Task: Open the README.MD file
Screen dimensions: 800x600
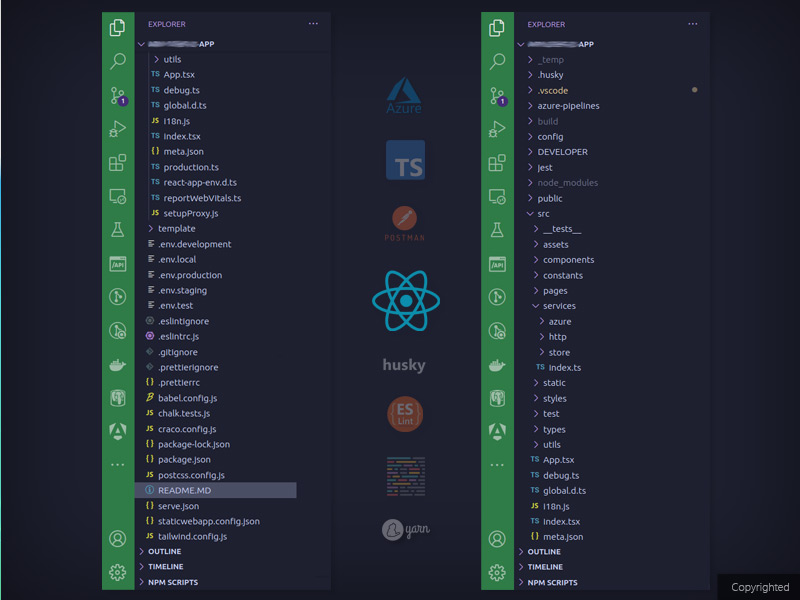Action: pyautogui.click(x=184, y=490)
